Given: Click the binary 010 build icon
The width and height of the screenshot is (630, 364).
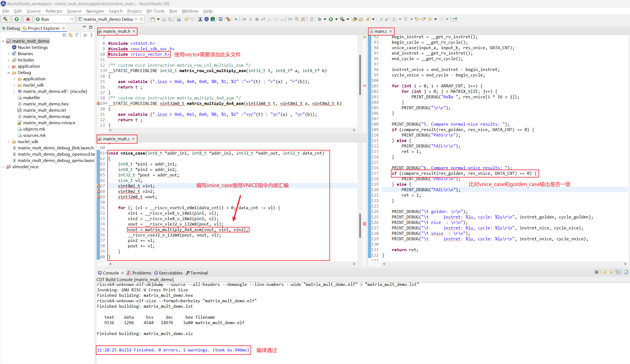Looking at the screenshot, I should click(179, 19).
